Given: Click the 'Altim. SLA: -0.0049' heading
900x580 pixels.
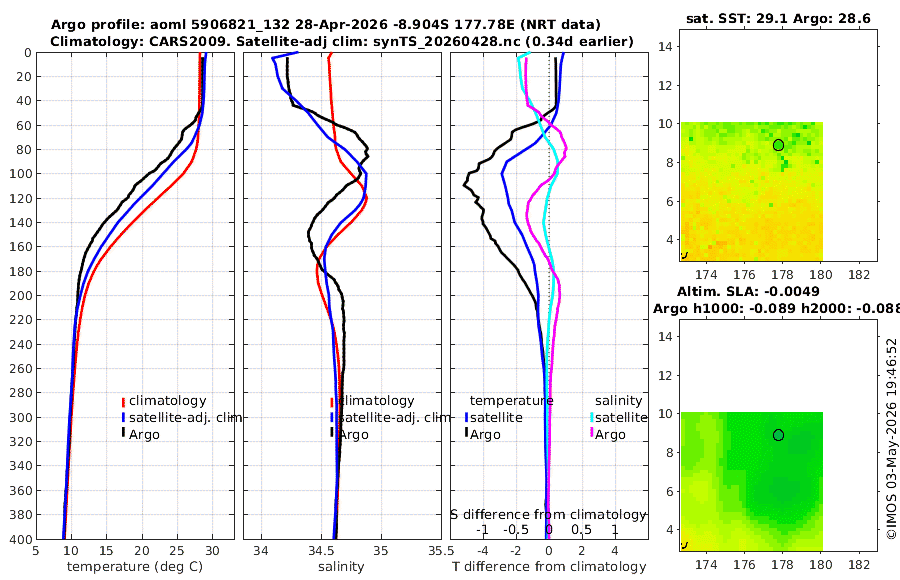Looking at the screenshot, I should point(748,291).
